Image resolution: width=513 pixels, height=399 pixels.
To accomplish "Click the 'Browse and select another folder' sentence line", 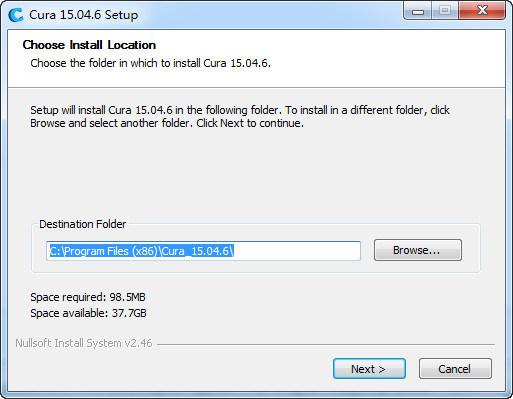I will tap(167, 123).
